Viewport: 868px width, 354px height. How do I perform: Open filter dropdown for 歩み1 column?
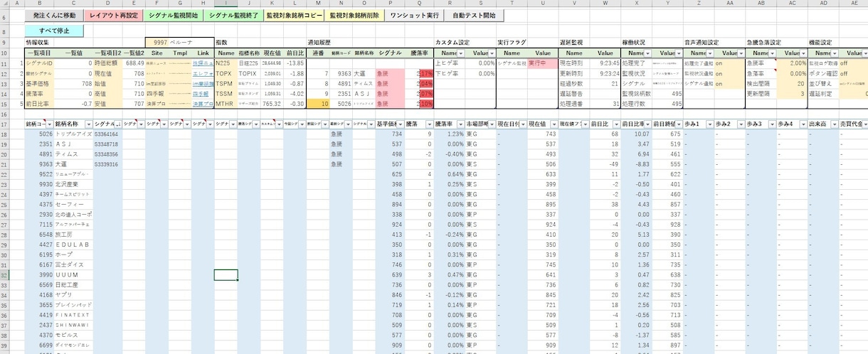pyautogui.click(x=709, y=124)
